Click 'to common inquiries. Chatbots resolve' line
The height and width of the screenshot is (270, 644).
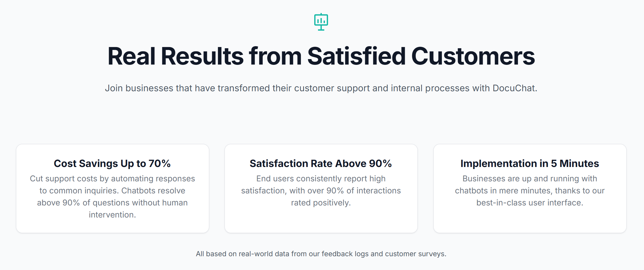pyautogui.click(x=112, y=191)
